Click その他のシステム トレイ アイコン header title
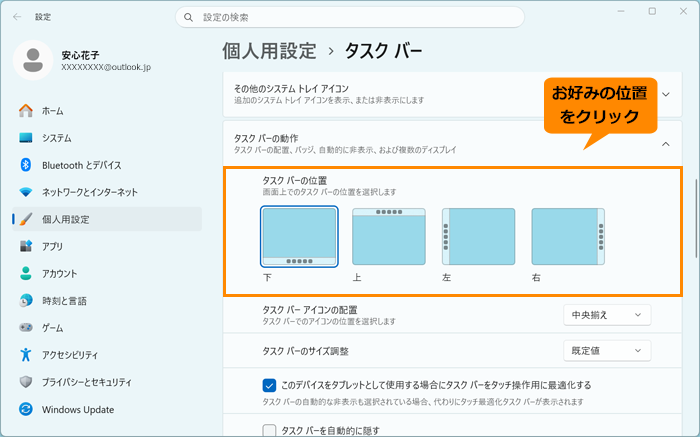700x437 pixels. [292, 89]
